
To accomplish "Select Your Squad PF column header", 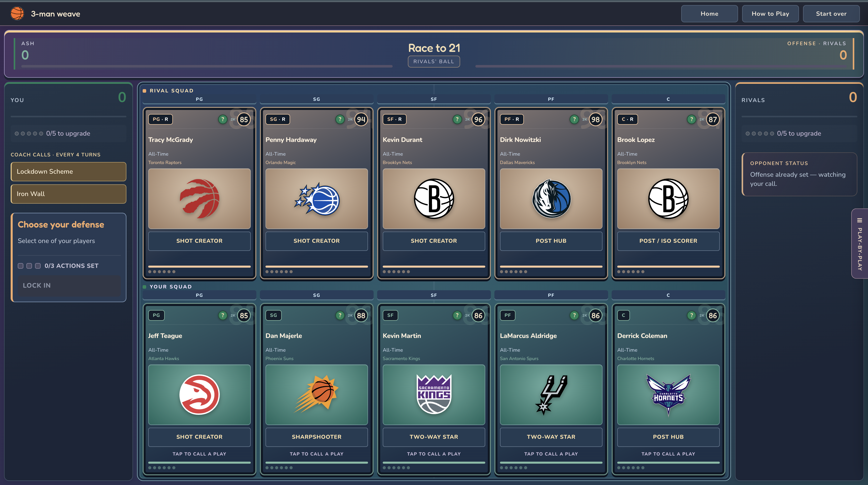I will (551, 295).
